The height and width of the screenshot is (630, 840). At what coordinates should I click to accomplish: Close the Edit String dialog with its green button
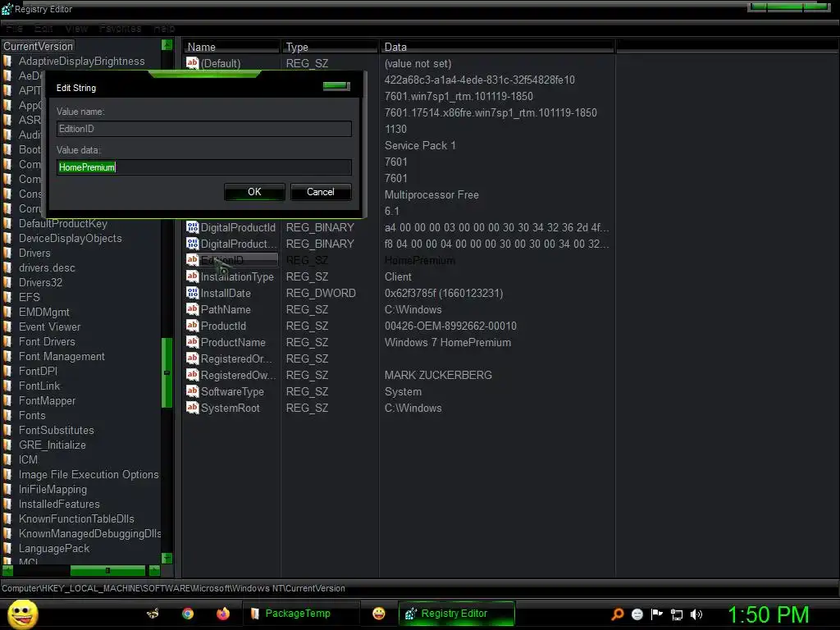(336, 85)
